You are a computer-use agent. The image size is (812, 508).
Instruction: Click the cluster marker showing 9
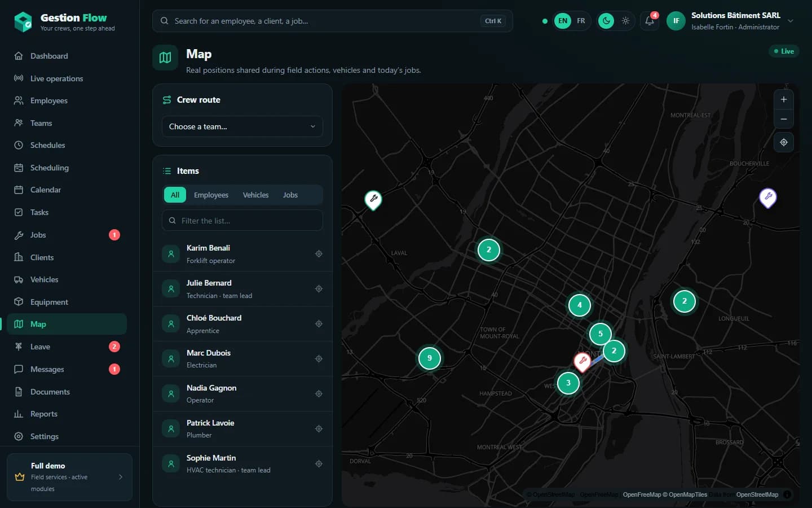point(430,358)
